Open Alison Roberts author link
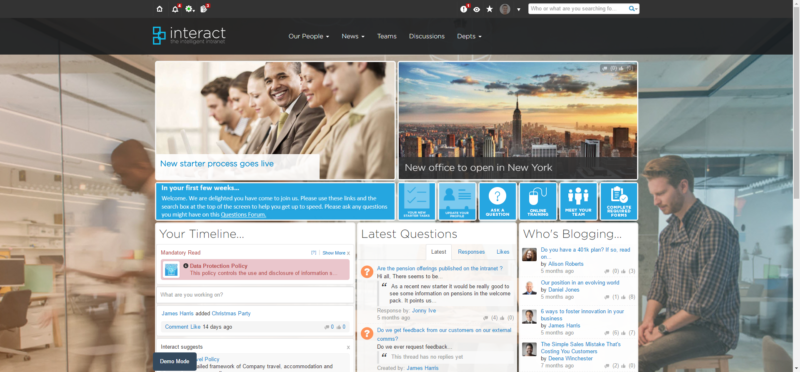Viewport: 800px width, 372px height. point(565,264)
